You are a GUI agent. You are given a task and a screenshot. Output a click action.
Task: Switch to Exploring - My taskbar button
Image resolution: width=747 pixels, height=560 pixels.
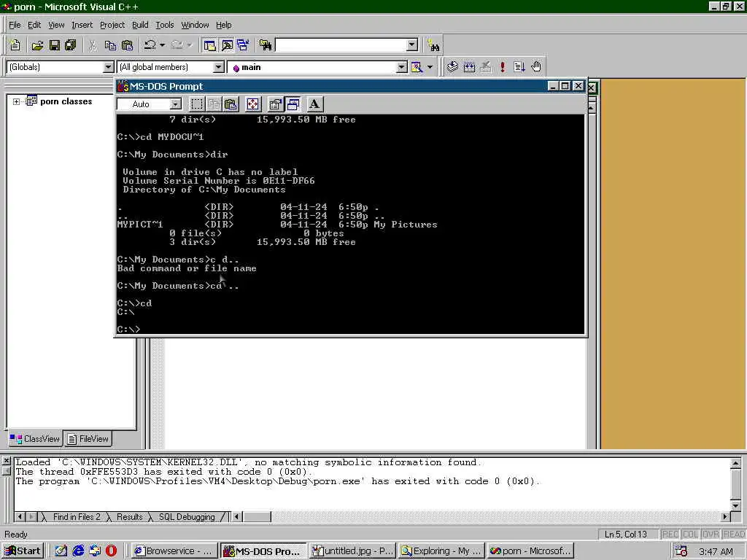click(x=441, y=551)
